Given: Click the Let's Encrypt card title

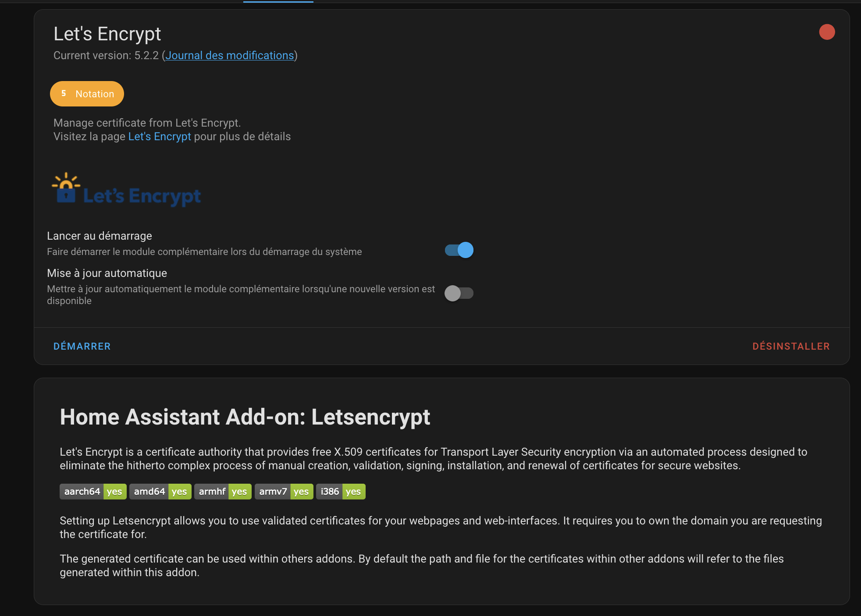Looking at the screenshot, I should 107,34.
